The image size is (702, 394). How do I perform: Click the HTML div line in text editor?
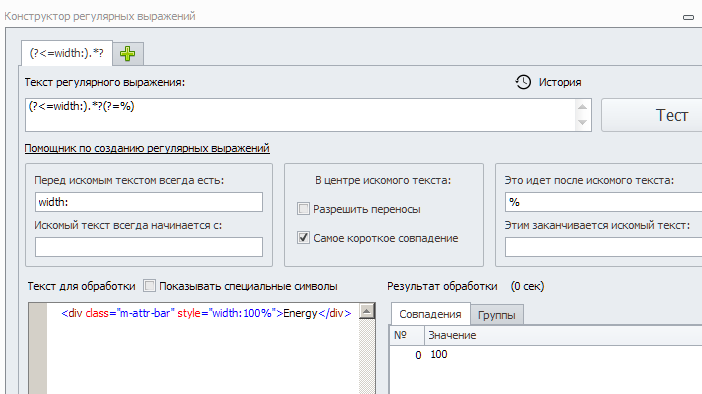click(x=206, y=313)
